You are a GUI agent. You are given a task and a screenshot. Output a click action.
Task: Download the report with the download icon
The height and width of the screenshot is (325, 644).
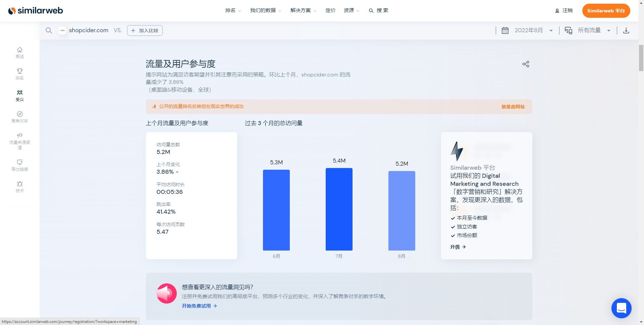click(626, 31)
